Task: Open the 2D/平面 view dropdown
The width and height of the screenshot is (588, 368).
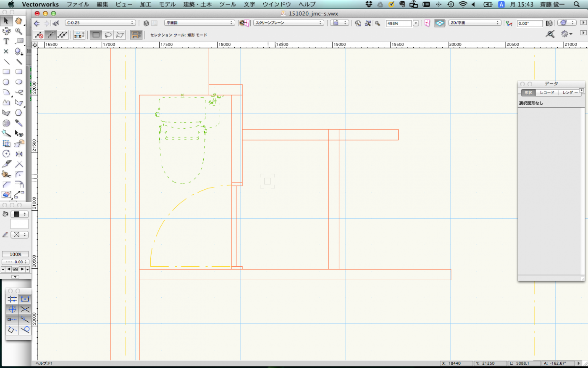Action: point(475,23)
